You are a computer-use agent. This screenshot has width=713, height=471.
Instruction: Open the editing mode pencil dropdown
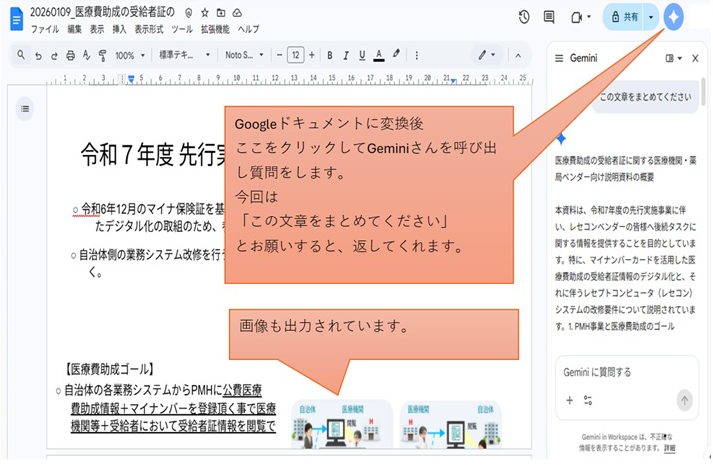click(487, 55)
